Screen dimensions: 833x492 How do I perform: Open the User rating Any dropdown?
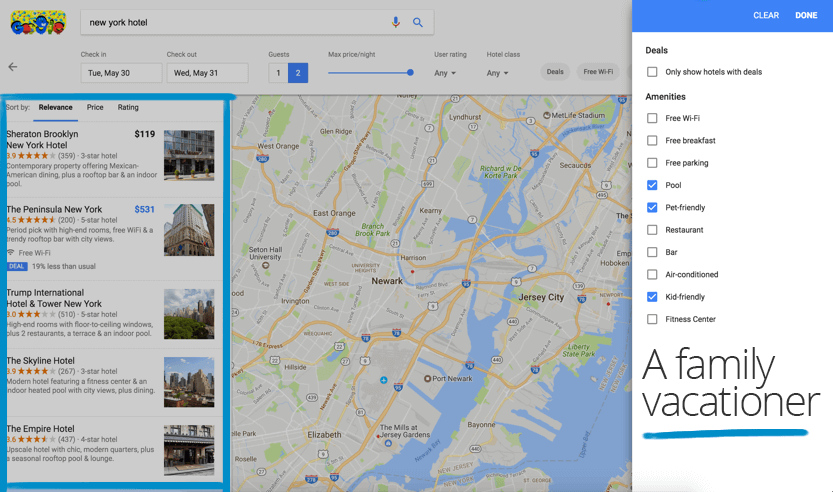click(445, 73)
